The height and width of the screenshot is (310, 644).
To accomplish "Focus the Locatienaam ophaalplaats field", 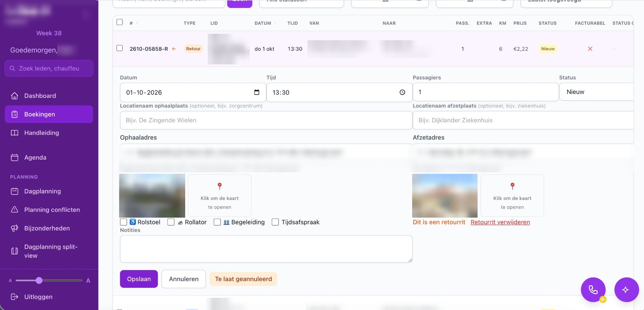I will pyautogui.click(x=266, y=120).
